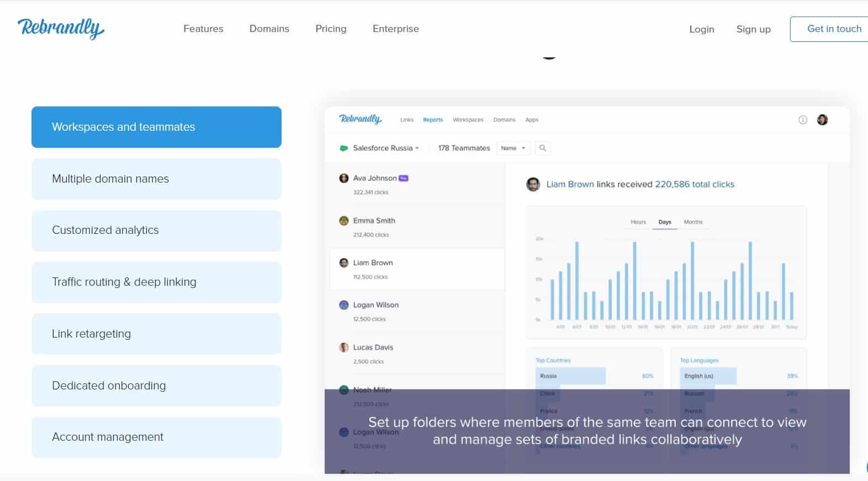Select the Account management tab

156,437
